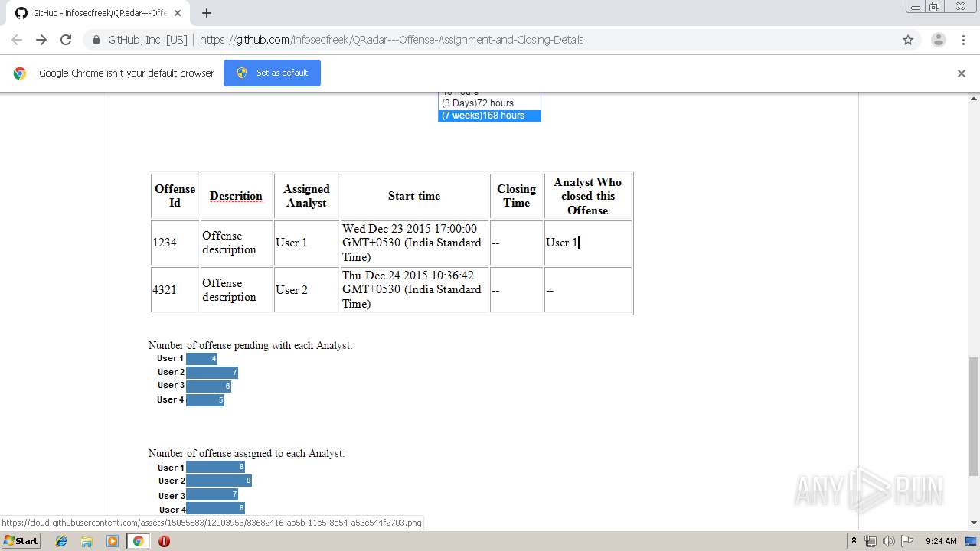
Task: Dismiss the default browser notification bar
Action: pos(962,73)
